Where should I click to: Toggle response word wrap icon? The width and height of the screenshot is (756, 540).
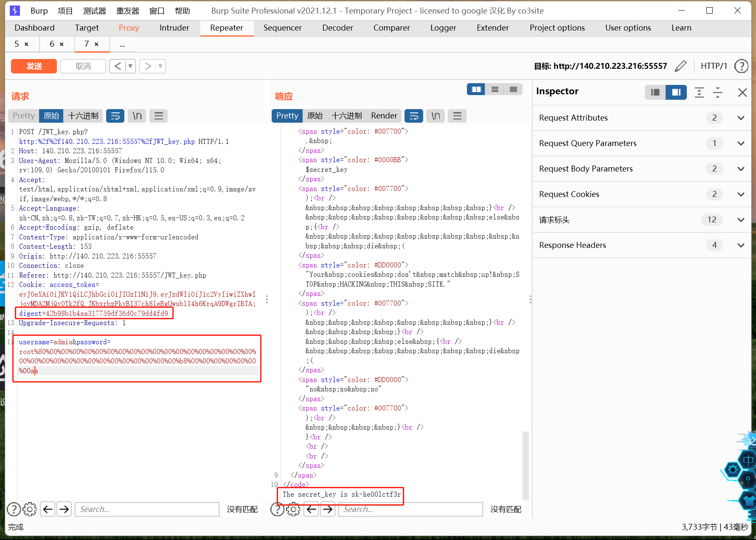(x=413, y=115)
